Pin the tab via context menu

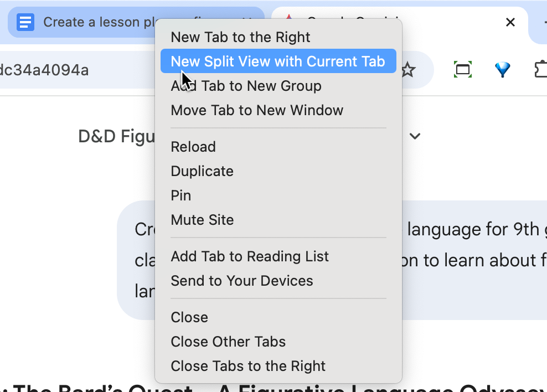point(181,195)
